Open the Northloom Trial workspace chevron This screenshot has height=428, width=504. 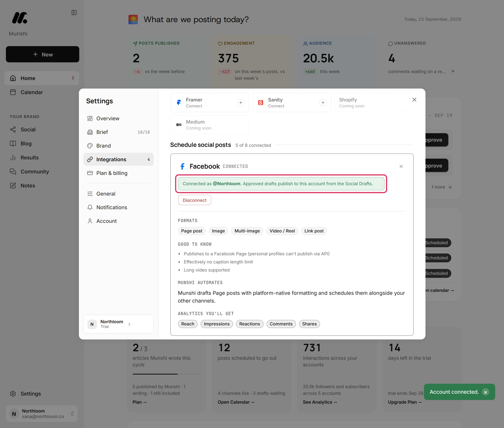[129, 324]
